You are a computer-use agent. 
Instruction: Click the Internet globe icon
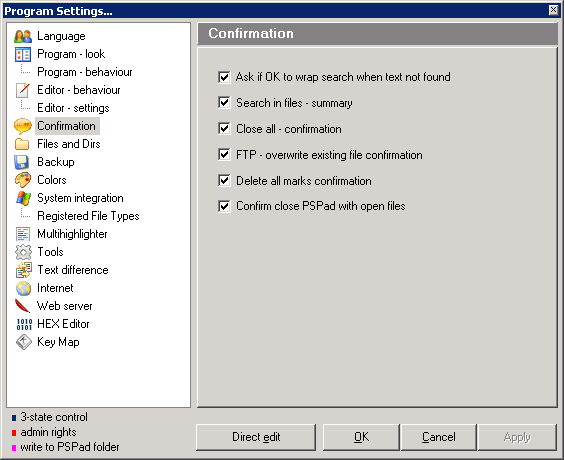[23, 288]
